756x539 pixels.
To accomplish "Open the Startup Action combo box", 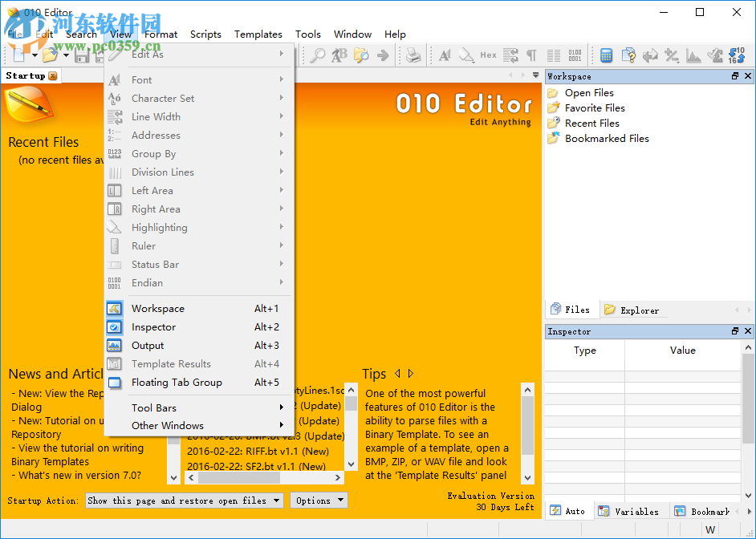I will (184, 500).
